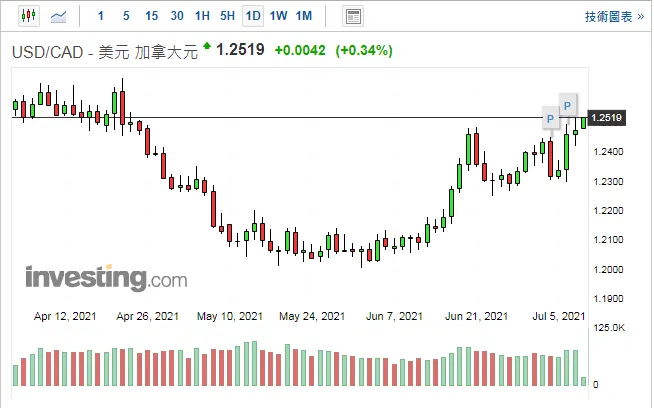Image resolution: width=654 pixels, height=408 pixels.
Task: Switch to area line chart type
Action: pyautogui.click(x=58, y=17)
